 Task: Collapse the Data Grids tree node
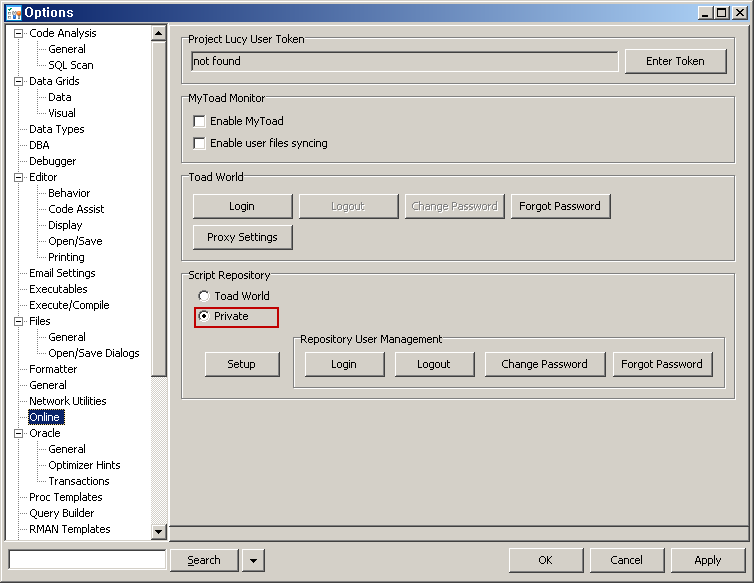click(x=18, y=81)
